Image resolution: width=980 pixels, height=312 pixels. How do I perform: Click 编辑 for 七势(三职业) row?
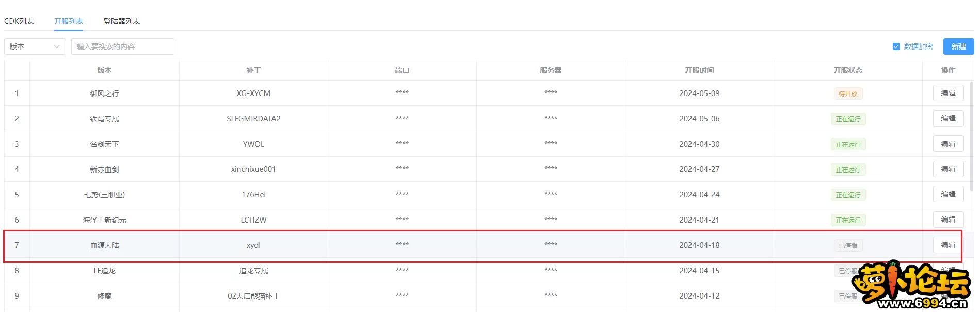[x=948, y=194]
